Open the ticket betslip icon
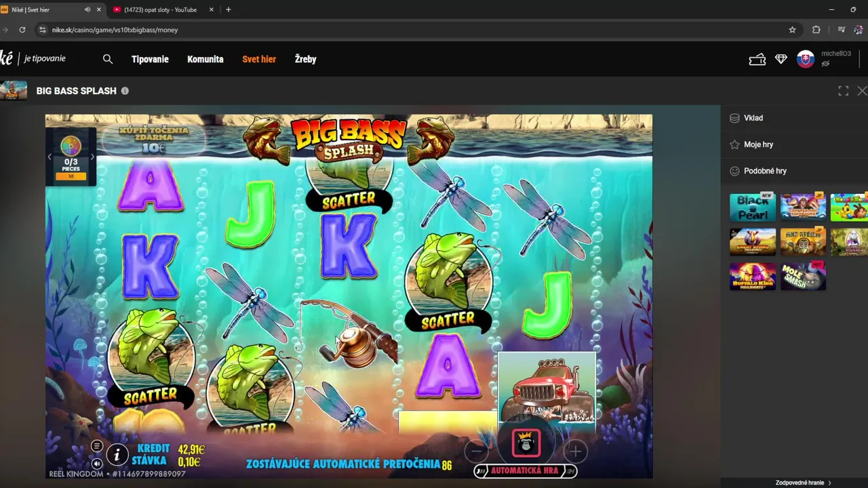Screen dimensions: 868x488 757,60
